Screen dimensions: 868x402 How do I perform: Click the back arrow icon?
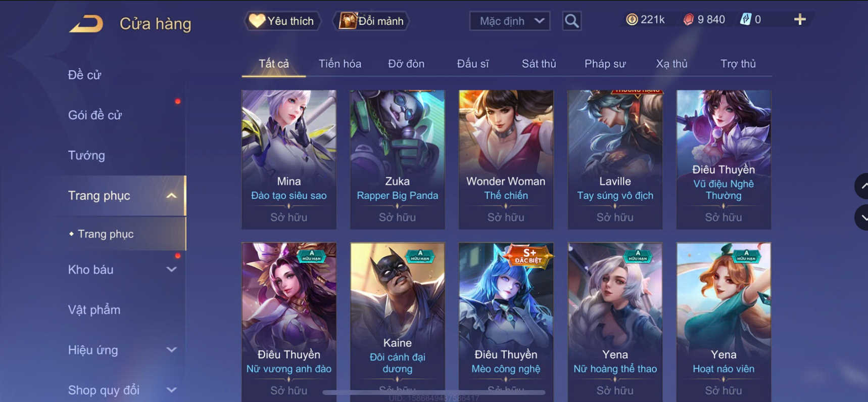pyautogui.click(x=86, y=24)
